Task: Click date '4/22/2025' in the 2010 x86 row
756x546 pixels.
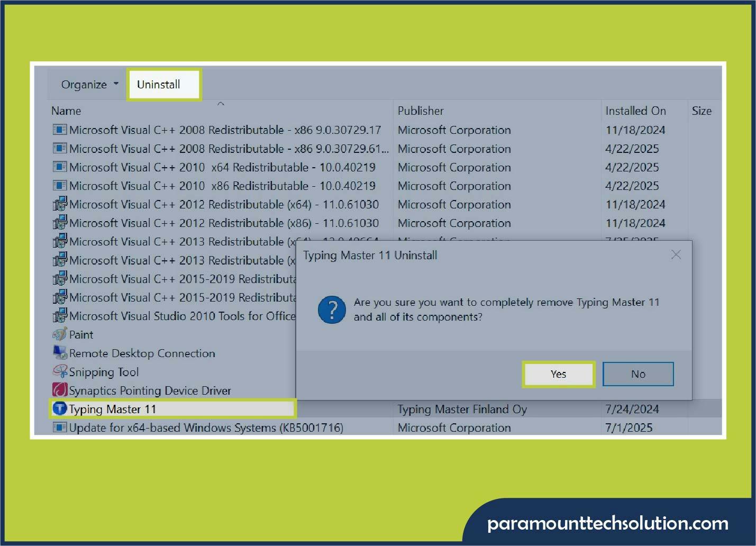Action: click(632, 186)
